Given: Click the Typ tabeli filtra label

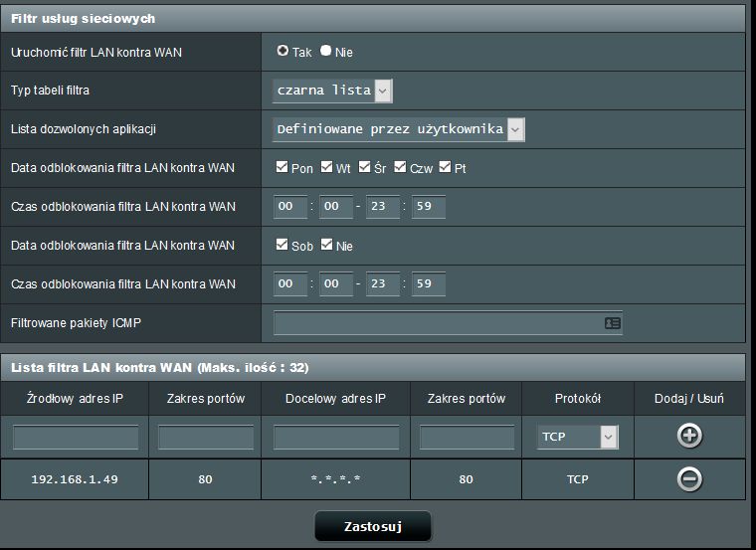Looking at the screenshot, I should (50, 91).
